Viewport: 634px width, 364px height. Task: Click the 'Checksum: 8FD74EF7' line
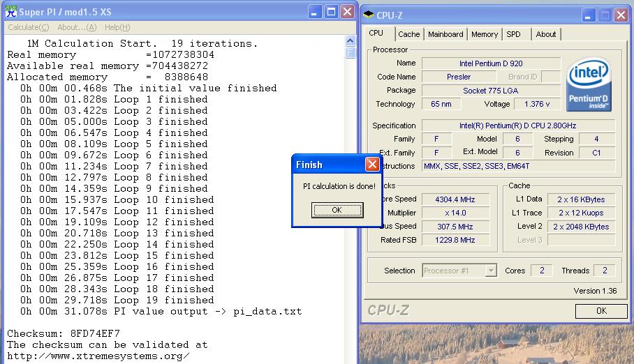(64, 334)
